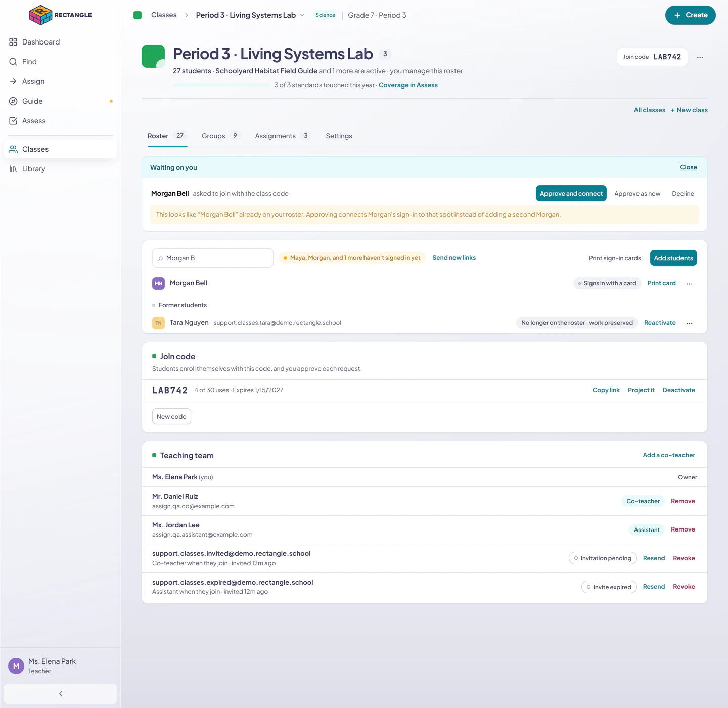
Task: Switch to the Assignments tab
Action: click(x=283, y=136)
